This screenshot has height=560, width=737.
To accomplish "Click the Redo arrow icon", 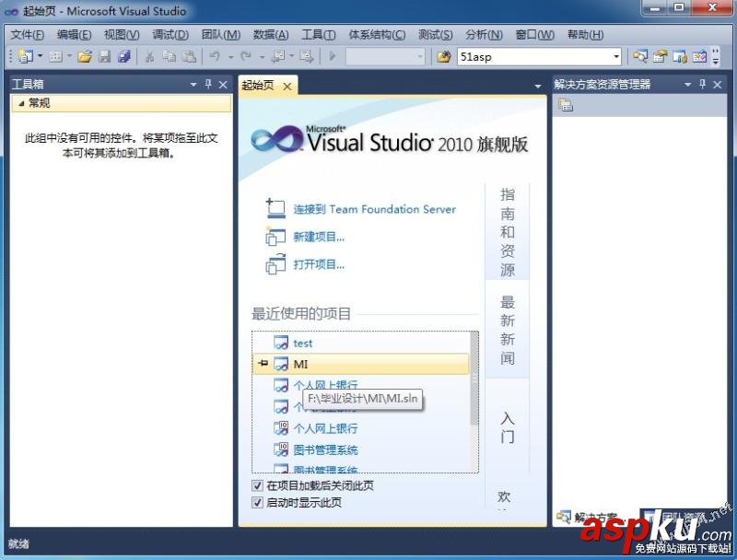I will pos(246,57).
